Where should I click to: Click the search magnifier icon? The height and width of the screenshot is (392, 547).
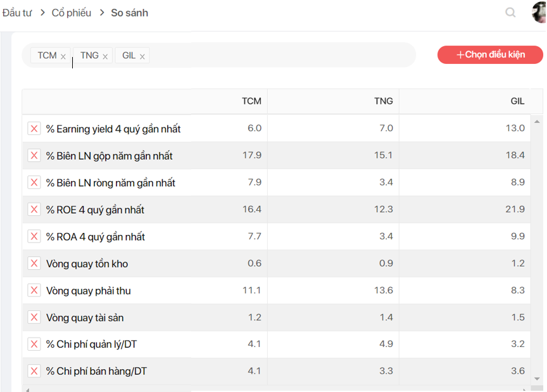[x=510, y=13]
